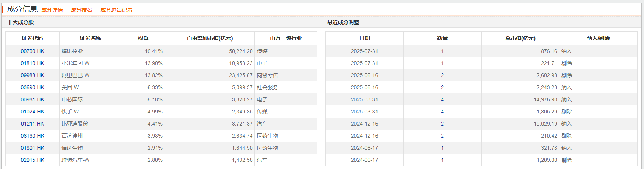Sort by the 权重 column header

pyautogui.click(x=143, y=38)
